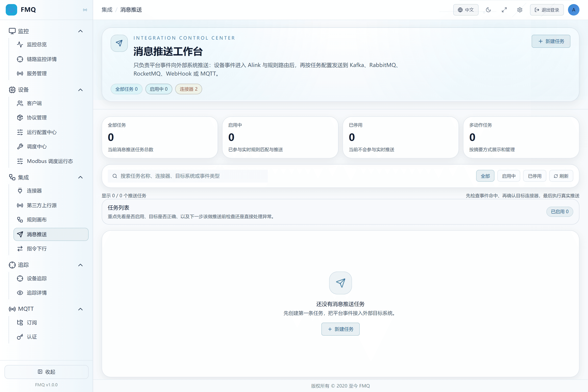This screenshot has height=392, width=588.
Task: Collapse the 追踪 sidebar group
Action: click(x=80, y=265)
